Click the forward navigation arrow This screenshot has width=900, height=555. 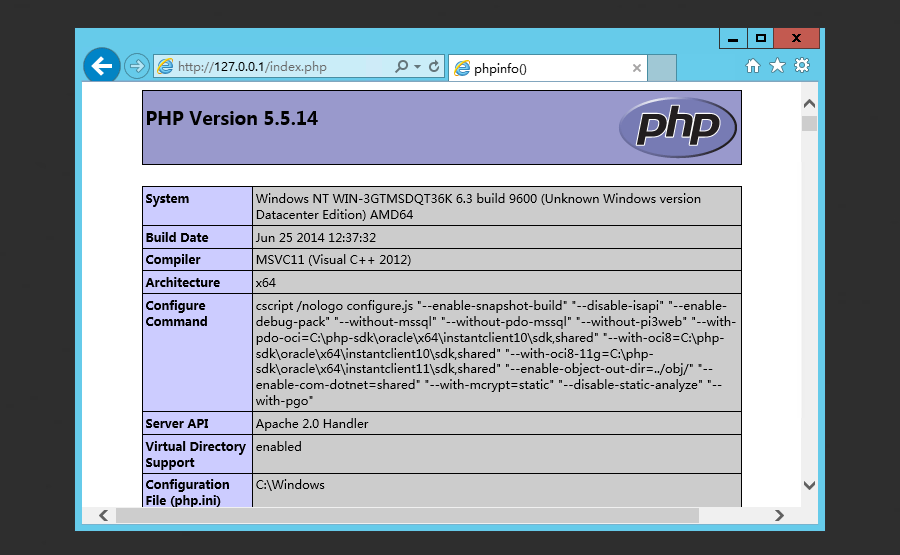pyautogui.click(x=137, y=67)
